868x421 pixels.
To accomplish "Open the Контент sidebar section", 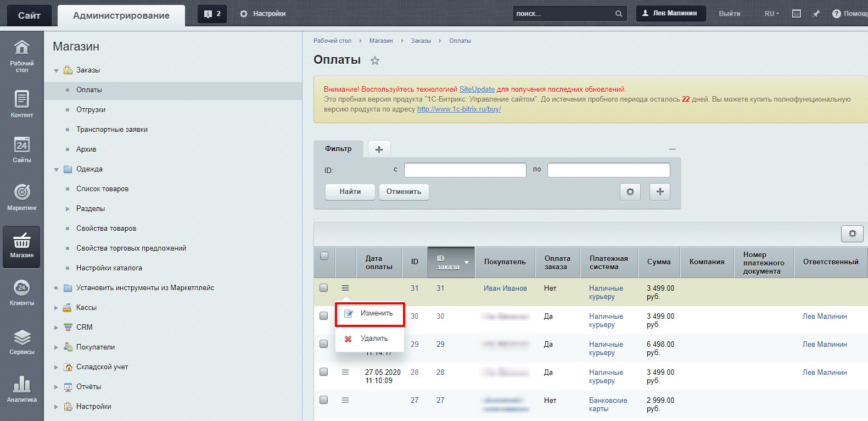I will click(x=21, y=104).
